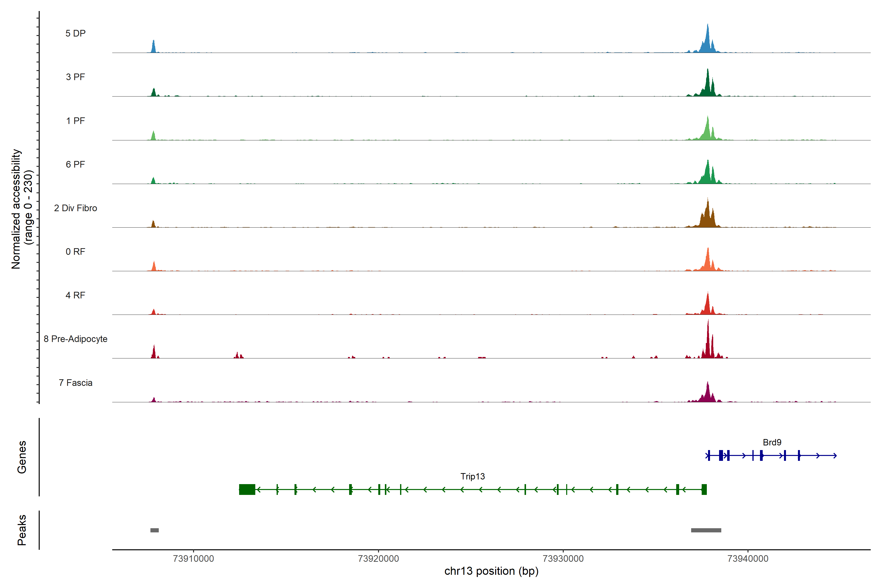Click the Peaks panel label
The width and height of the screenshot is (882, 588).
[22, 530]
